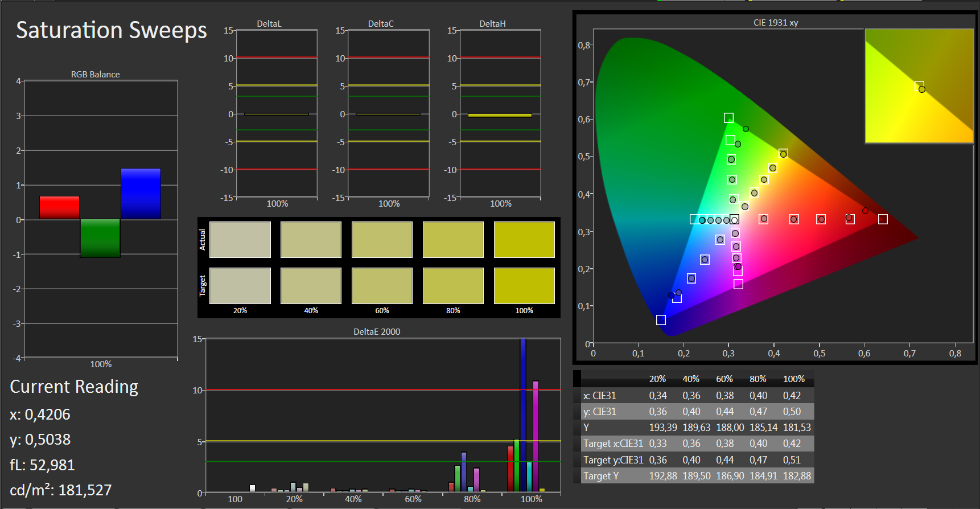Click the blue primary target square in CIE diagram

(x=661, y=320)
